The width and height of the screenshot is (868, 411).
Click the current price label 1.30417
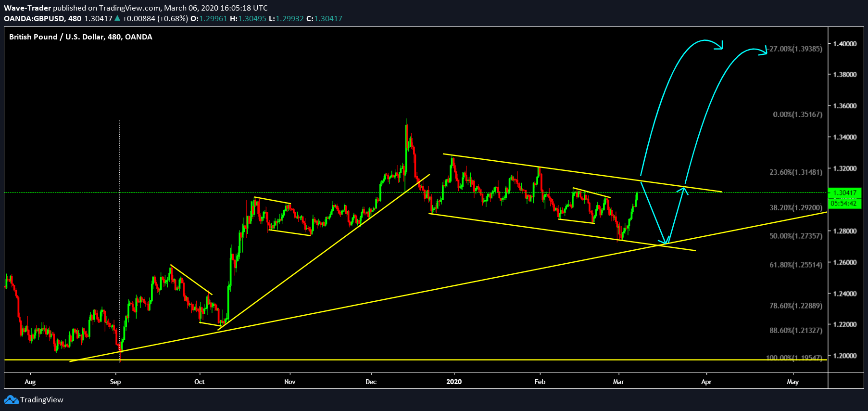point(845,193)
